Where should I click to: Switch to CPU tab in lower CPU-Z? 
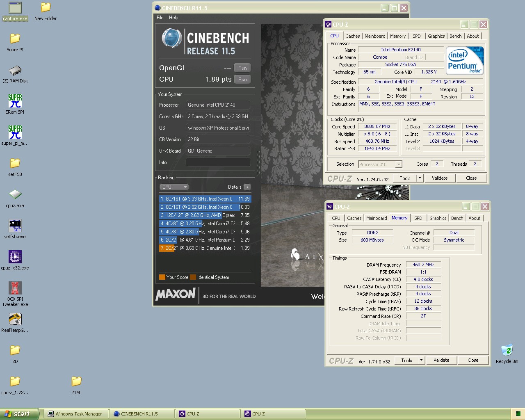pos(336,218)
